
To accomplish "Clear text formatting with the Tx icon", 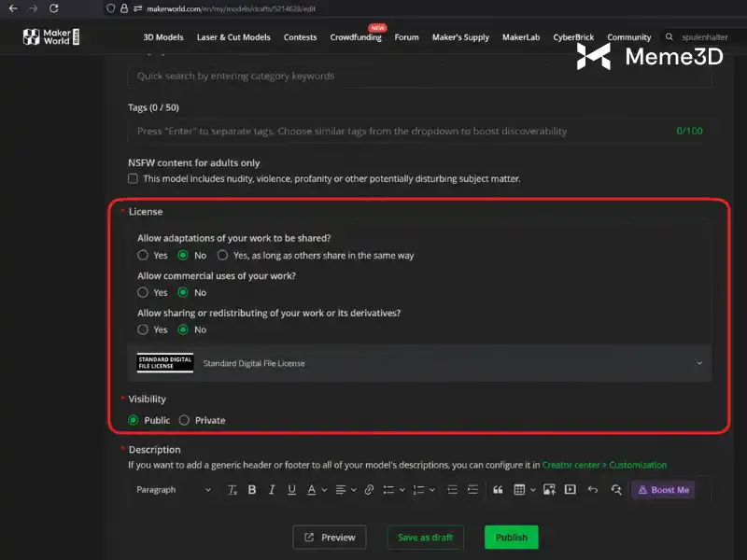I will (232, 489).
